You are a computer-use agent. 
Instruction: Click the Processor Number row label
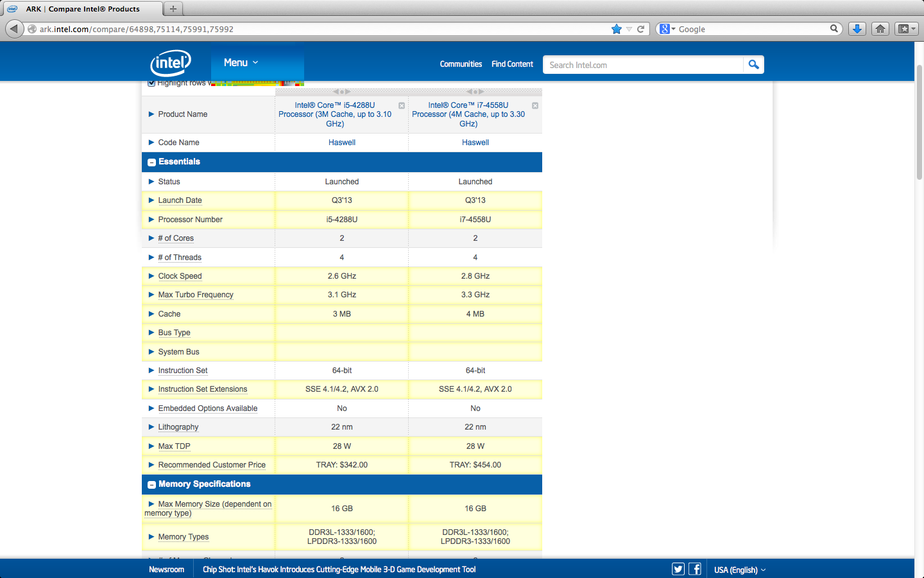pos(190,220)
